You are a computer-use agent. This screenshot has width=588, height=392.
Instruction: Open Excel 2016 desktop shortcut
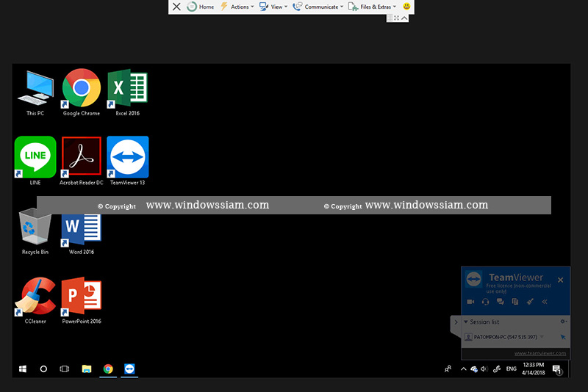pos(127,92)
